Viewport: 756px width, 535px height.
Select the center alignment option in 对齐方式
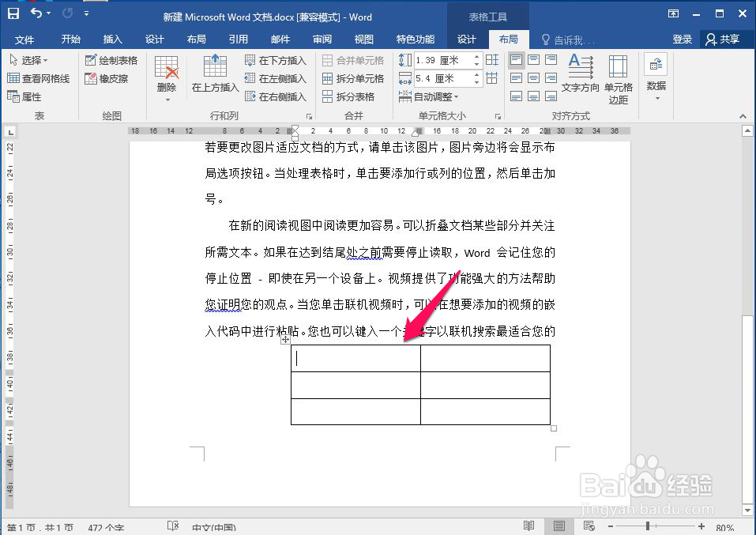click(533, 77)
